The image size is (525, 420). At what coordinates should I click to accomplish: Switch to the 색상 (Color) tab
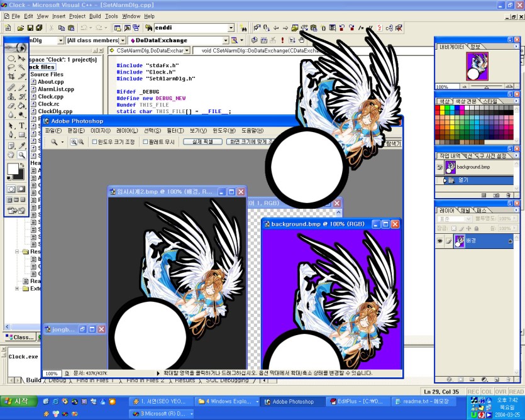coord(445,101)
